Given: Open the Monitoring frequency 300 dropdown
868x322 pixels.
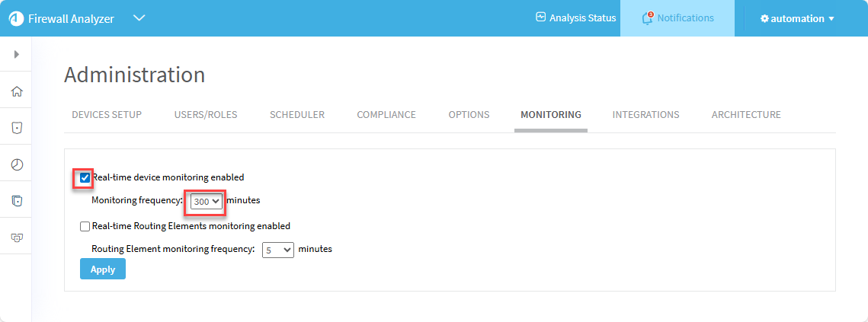Looking at the screenshot, I should click(206, 201).
